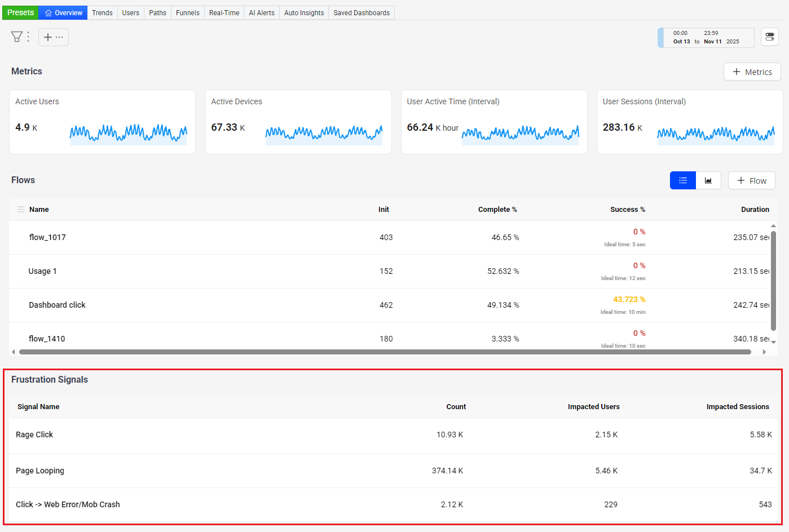The image size is (789, 532).
Task: Open the date range picker
Action: 706,38
